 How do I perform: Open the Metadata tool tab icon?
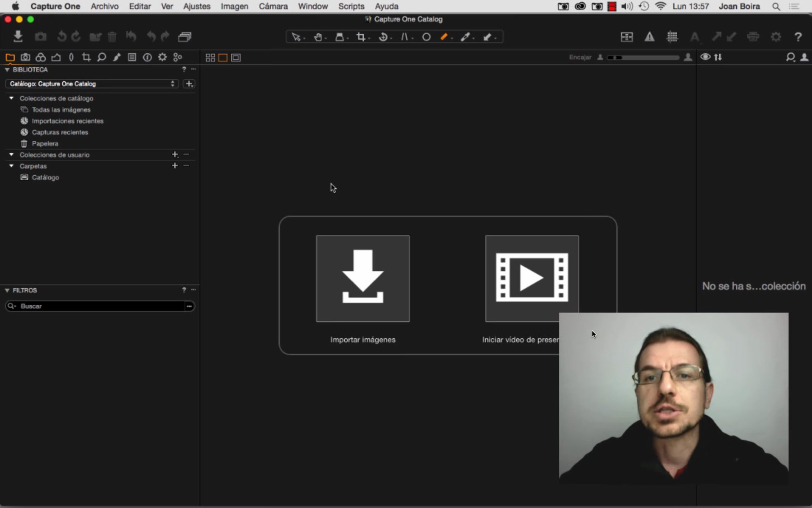point(147,57)
